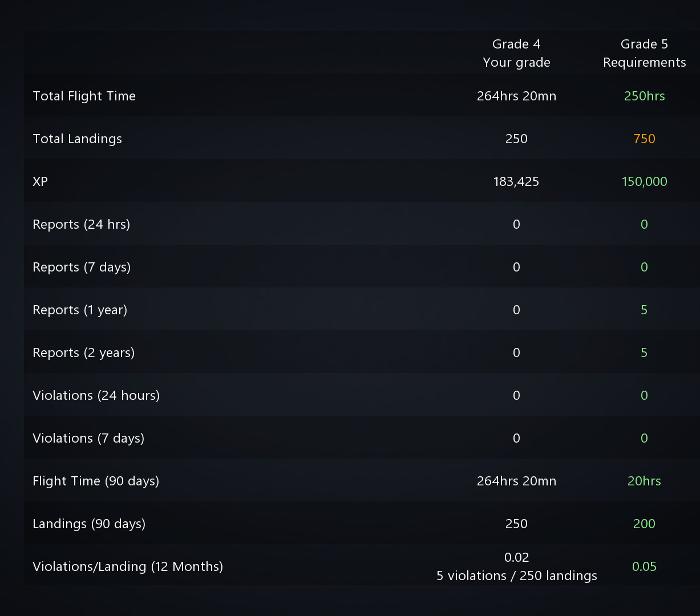Viewport: 700px width, 616px height.
Task: Click the Total Flight Time row label
Action: pos(84,96)
